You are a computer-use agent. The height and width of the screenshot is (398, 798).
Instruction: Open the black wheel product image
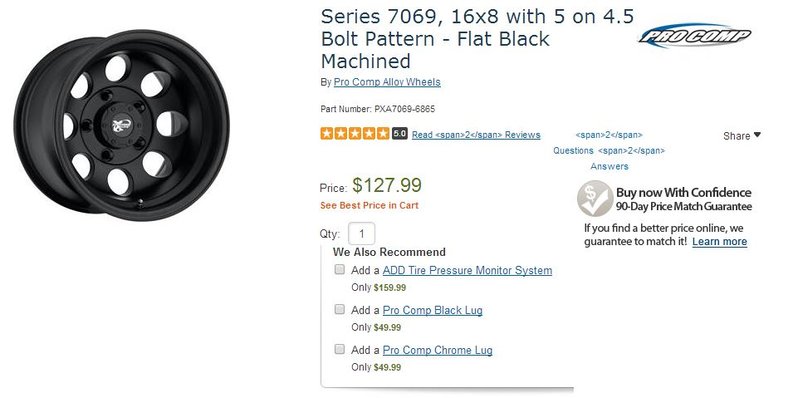click(x=121, y=125)
